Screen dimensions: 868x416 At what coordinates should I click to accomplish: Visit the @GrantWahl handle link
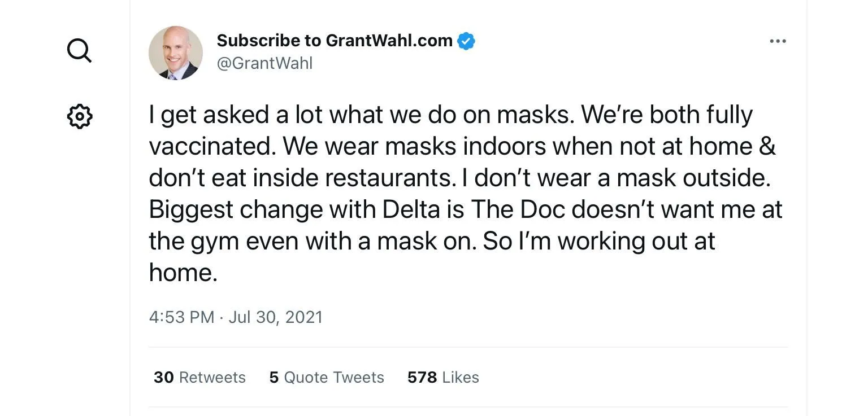pyautogui.click(x=264, y=63)
